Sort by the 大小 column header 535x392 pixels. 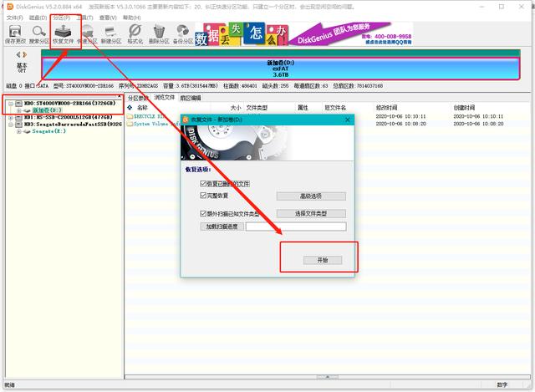pyautogui.click(x=236, y=108)
